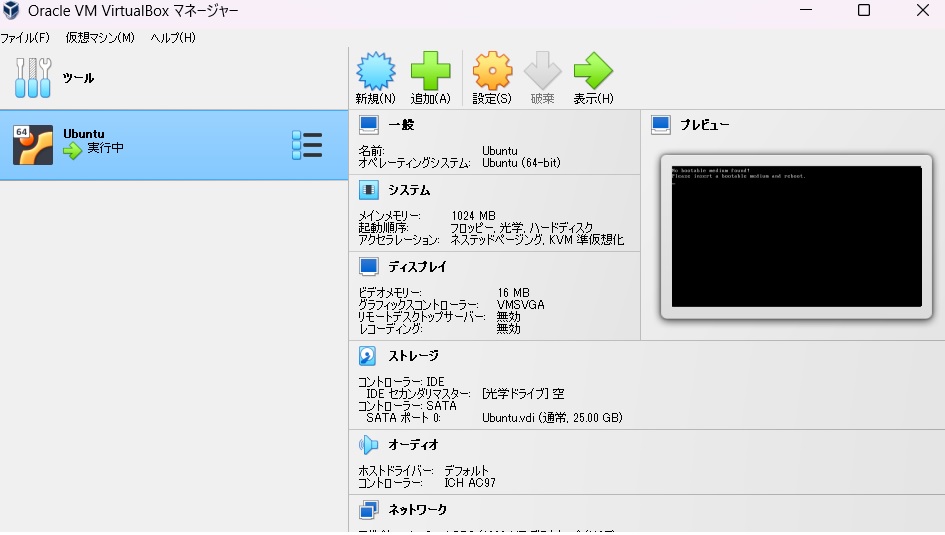The height and width of the screenshot is (535, 945).
Task: Click the Display (ディスプレイ) monitor icon
Action: (x=369, y=266)
